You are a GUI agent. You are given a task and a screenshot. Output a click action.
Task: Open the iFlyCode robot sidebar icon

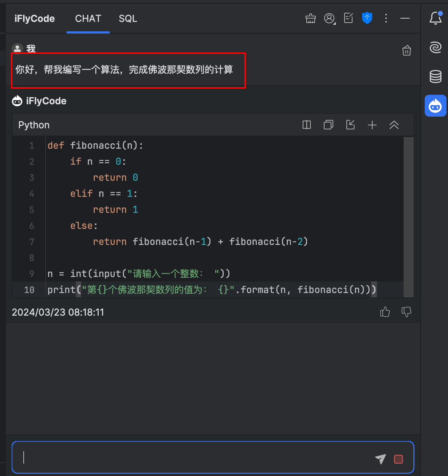point(436,106)
